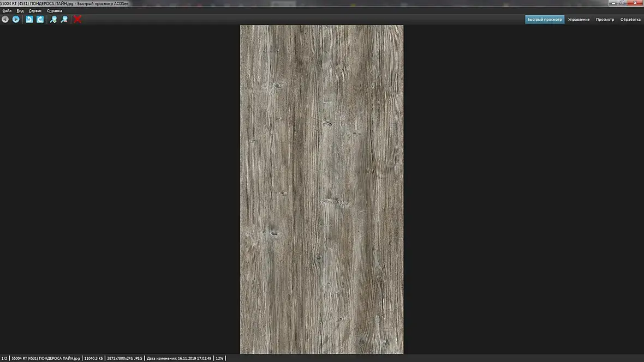Go to the next image

click(16, 19)
